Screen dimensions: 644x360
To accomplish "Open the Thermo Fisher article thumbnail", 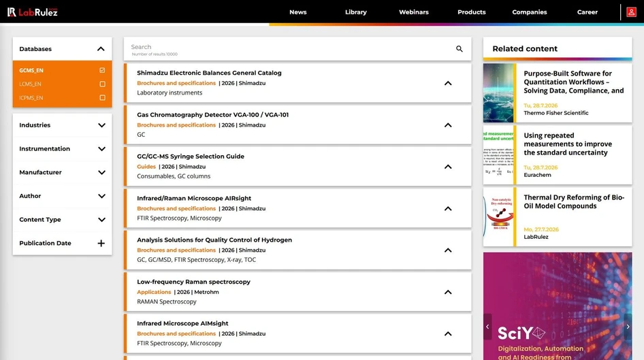I will point(498,93).
